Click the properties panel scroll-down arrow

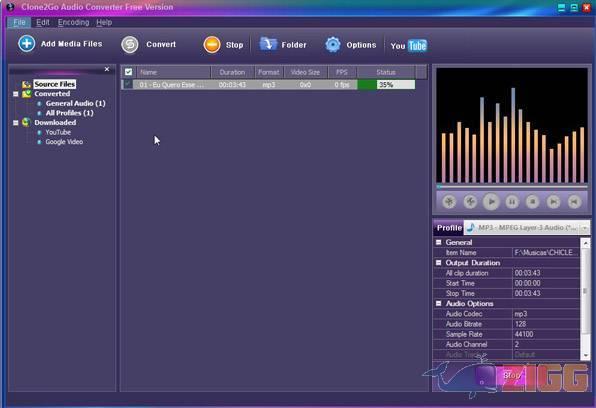(585, 355)
